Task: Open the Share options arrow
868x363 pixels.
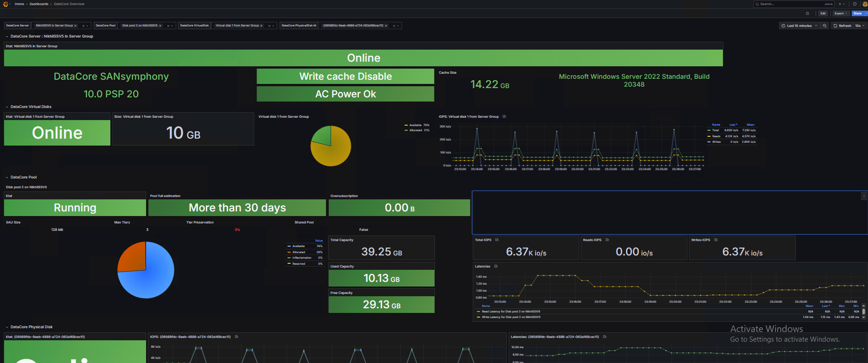Action: coord(866,13)
